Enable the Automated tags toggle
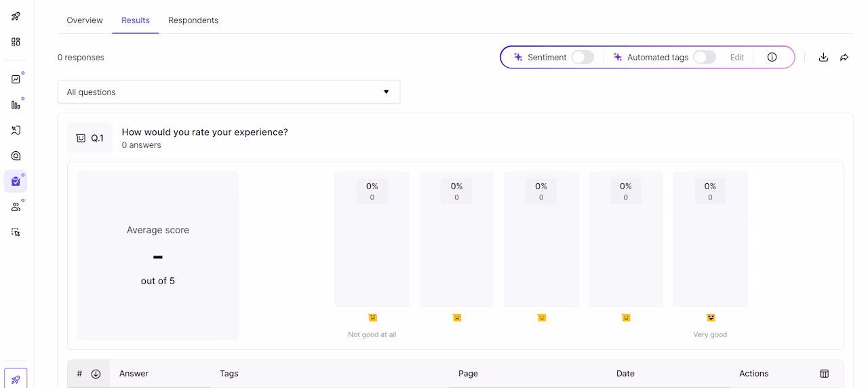 tap(705, 57)
